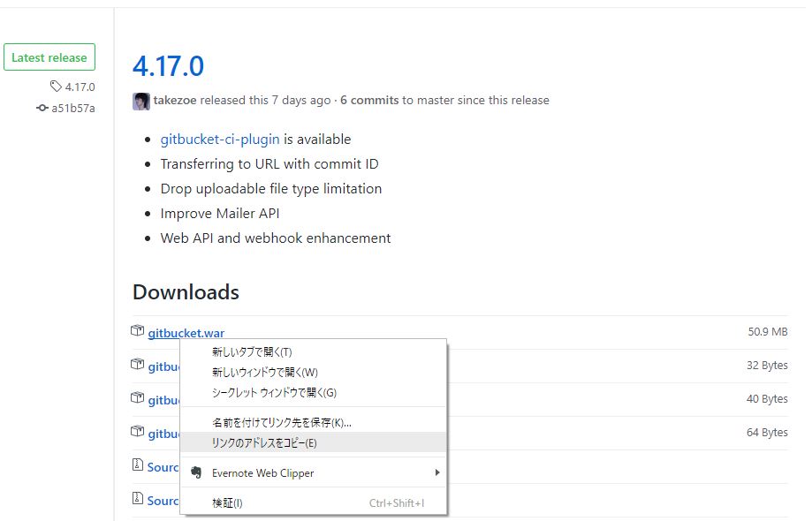Open commit a51b57a link

pos(73,108)
